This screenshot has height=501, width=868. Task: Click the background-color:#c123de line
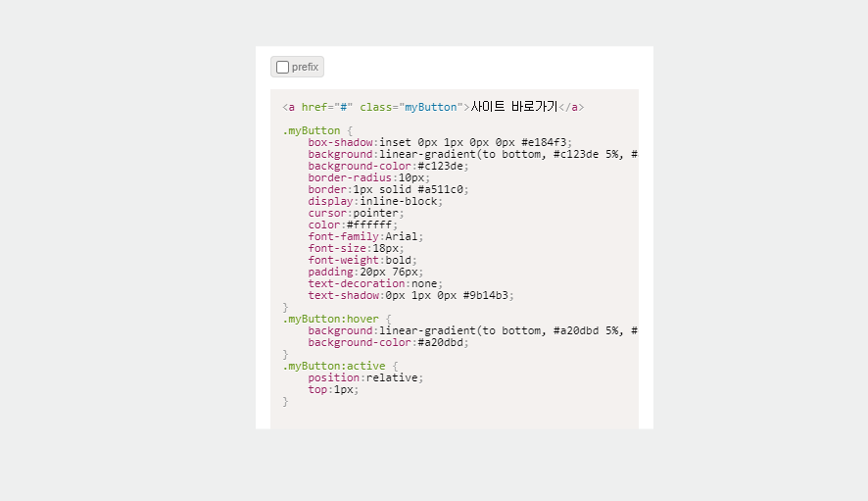pyautogui.click(x=388, y=166)
